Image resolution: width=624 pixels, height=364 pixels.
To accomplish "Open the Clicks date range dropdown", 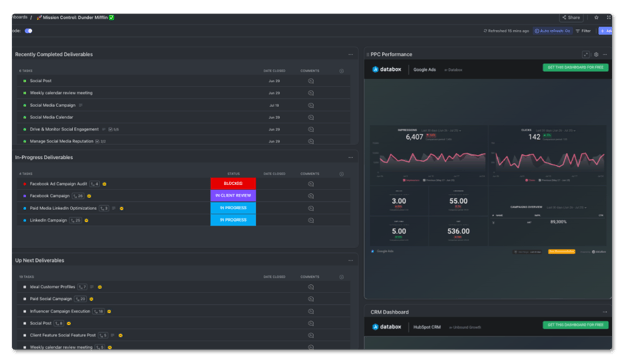I will 555,130.
